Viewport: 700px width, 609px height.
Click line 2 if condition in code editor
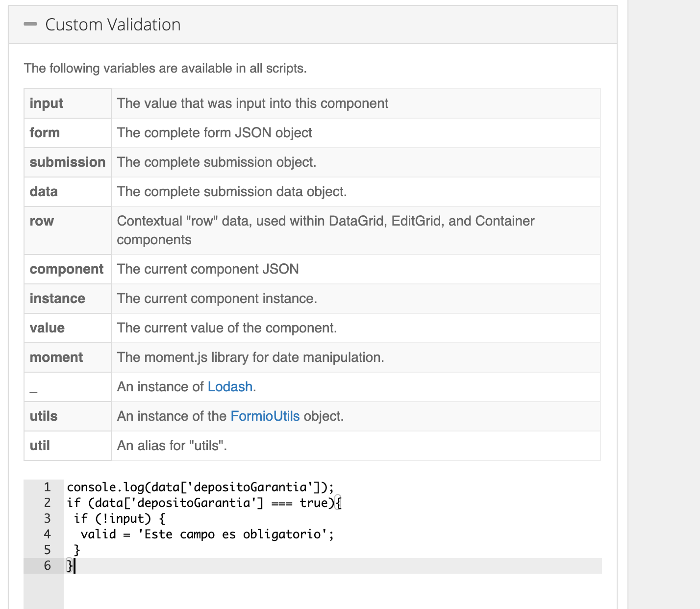196,503
